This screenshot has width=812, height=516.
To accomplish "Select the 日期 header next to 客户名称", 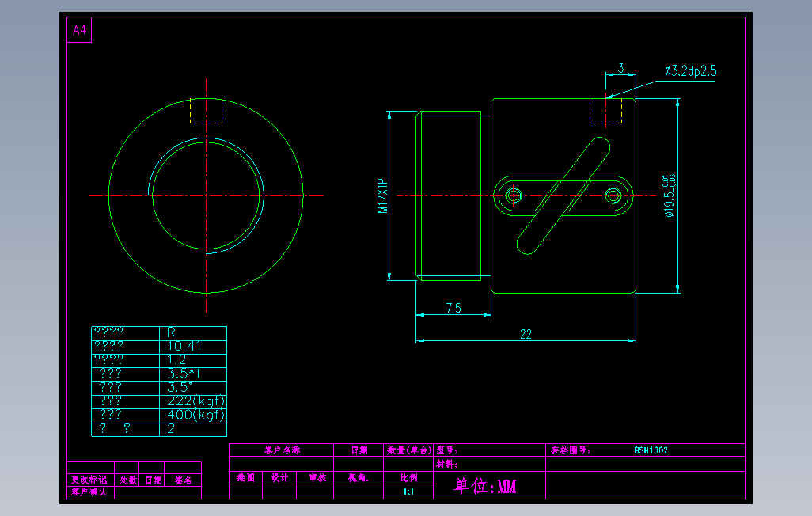I will [359, 450].
